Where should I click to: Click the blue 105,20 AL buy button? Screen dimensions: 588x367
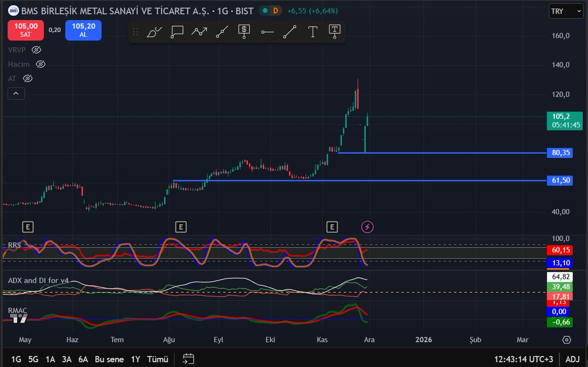click(83, 30)
